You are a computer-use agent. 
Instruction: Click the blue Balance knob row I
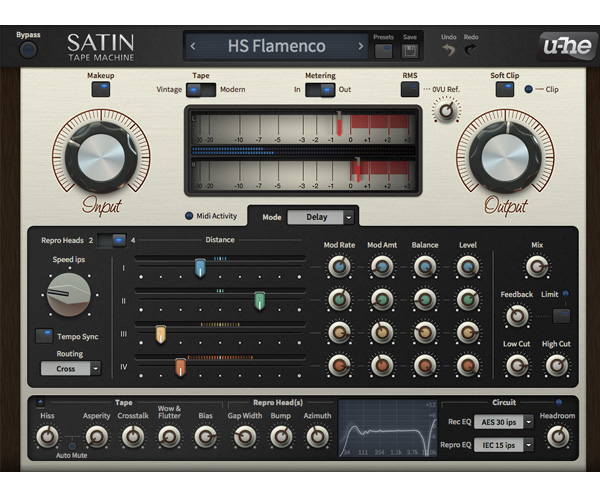click(425, 267)
